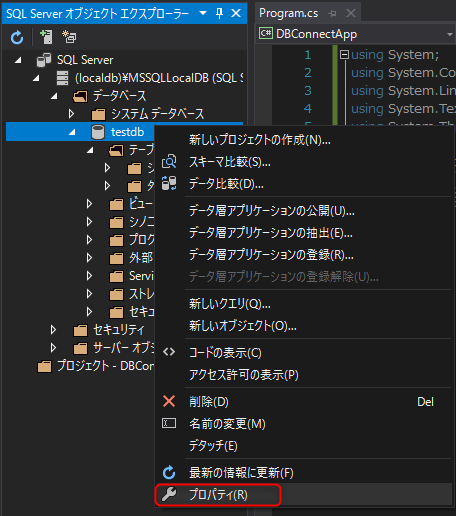Click the view code angle-brackets icon
The width and height of the screenshot is (456, 516).
[169, 352]
